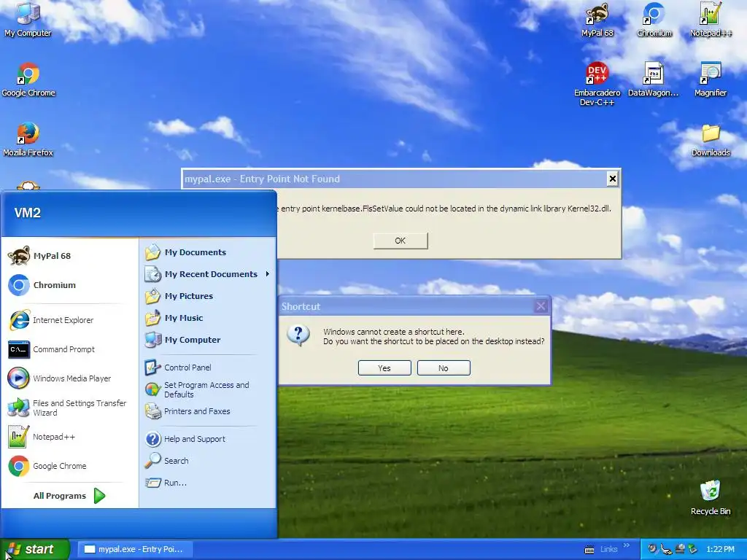The height and width of the screenshot is (560, 747).
Task: Open My Computer from the Start menu
Action: coord(208,340)
